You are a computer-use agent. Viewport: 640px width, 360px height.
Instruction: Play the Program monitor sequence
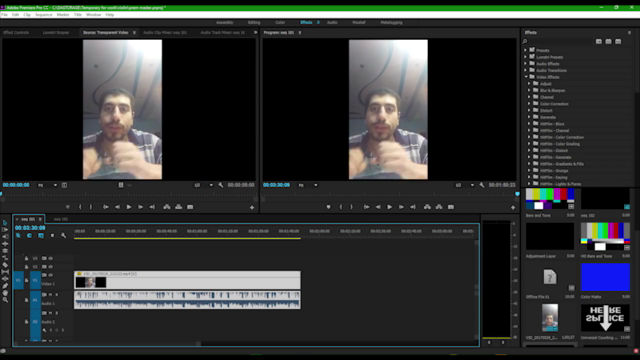coord(389,207)
